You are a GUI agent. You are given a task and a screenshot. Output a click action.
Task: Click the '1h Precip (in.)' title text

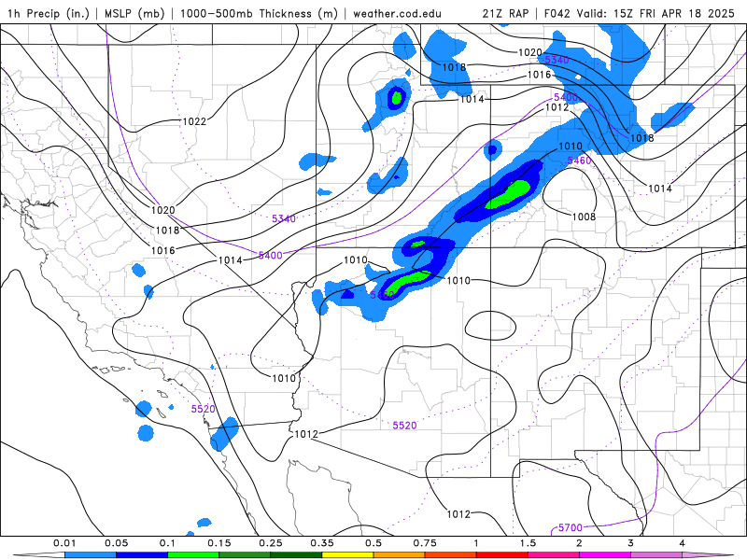click(x=49, y=13)
